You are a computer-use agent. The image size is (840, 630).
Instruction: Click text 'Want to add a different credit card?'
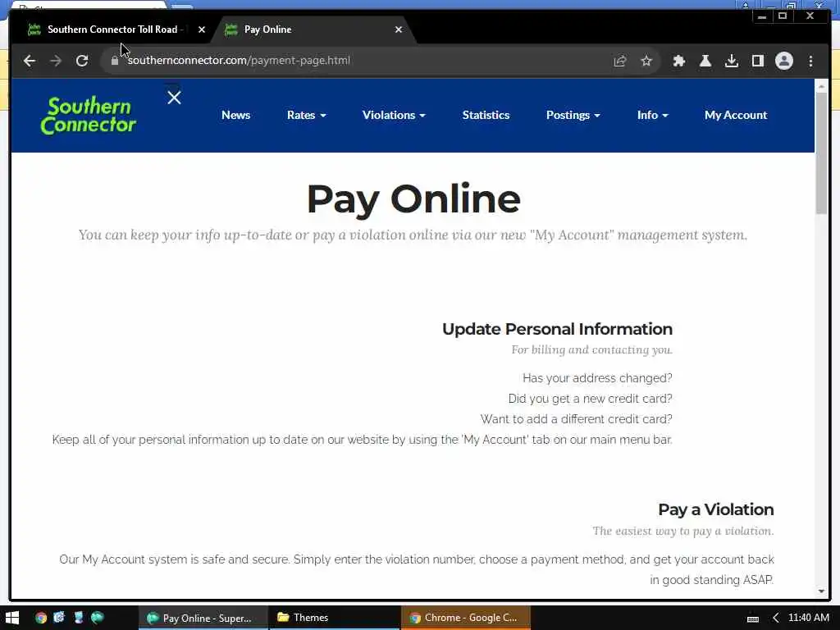click(576, 419)
